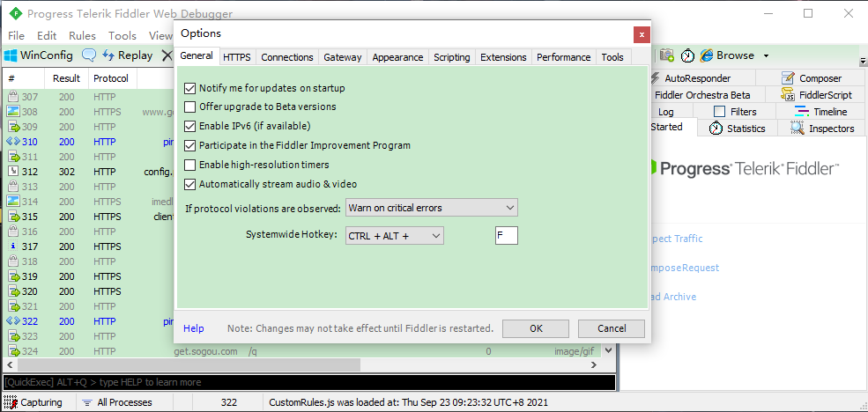The height and width of the screenshot is (412, 868).
Task: Check Enable high-resolution timers
Action: tap(189, 165)
